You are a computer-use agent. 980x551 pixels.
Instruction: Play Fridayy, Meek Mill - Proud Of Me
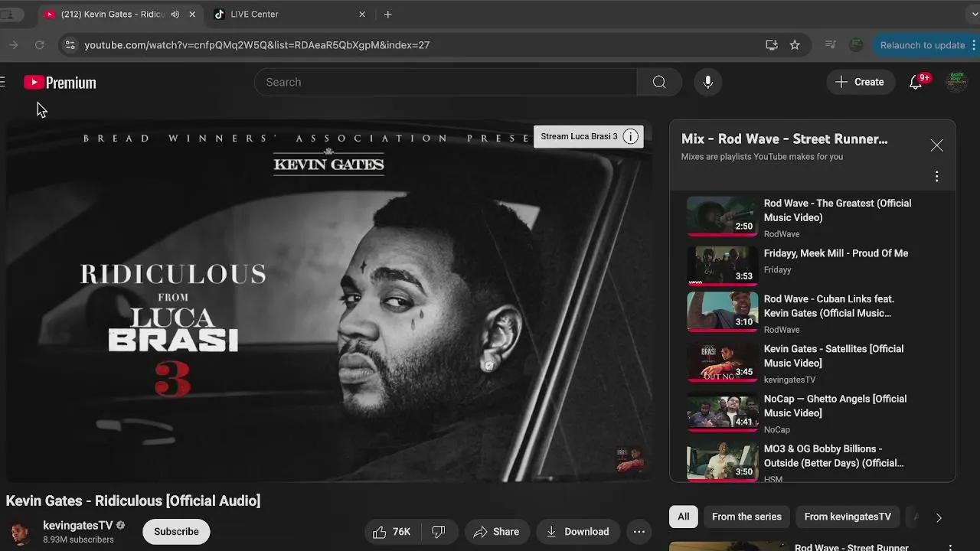click(722, 266)
